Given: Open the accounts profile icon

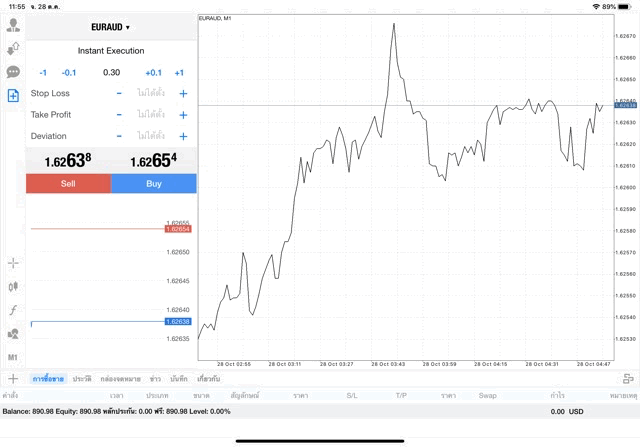Looking at the screenshot, I should point(13,24).
